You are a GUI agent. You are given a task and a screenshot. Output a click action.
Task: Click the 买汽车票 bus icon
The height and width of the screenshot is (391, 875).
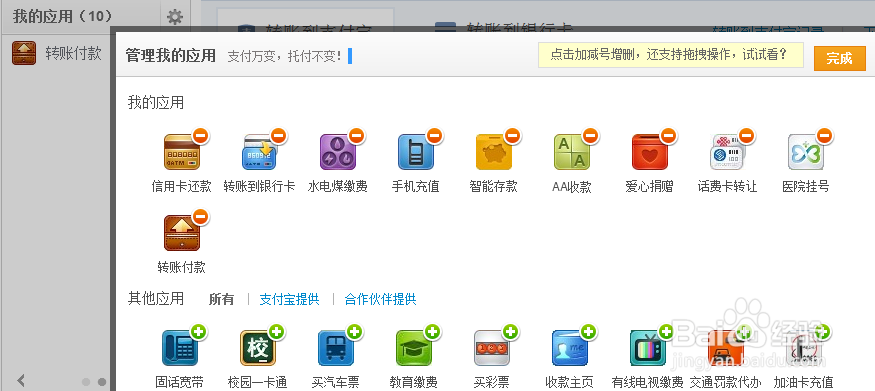(336, 348)
